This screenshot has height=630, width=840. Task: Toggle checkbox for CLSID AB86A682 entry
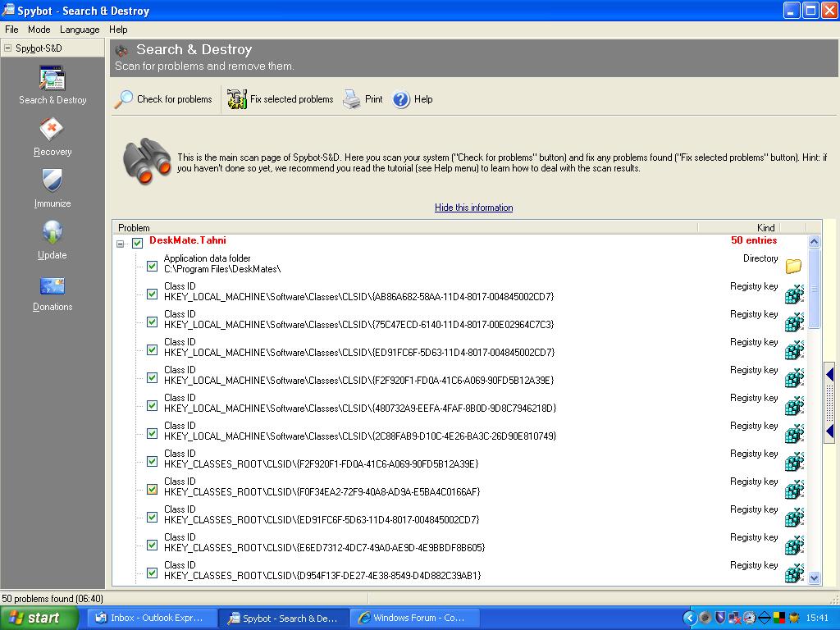point(152,294)
